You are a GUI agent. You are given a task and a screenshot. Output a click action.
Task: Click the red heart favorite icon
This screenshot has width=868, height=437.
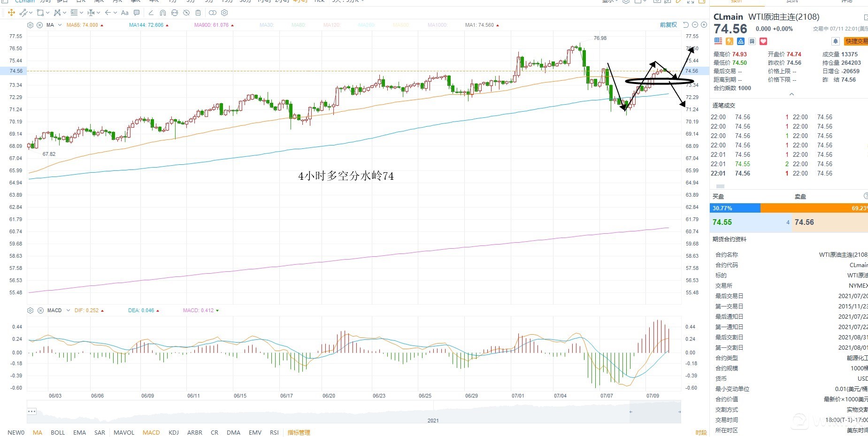763,41
